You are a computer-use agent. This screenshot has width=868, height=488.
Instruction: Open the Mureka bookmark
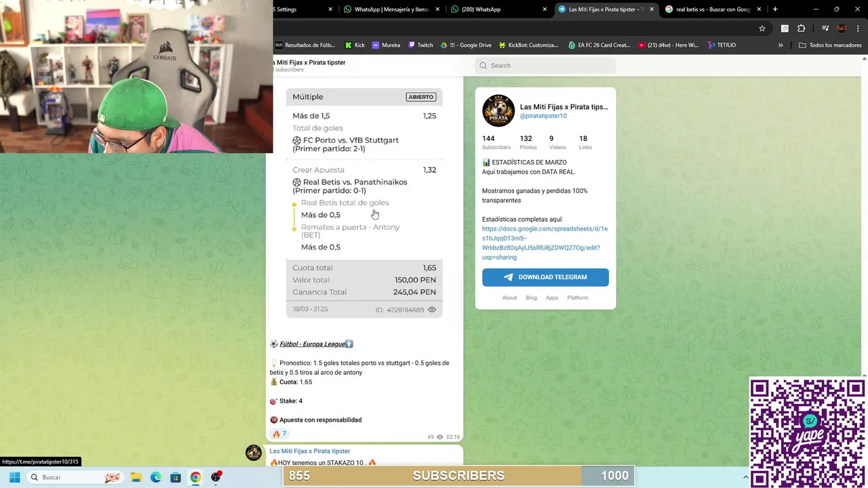point(386,45)
